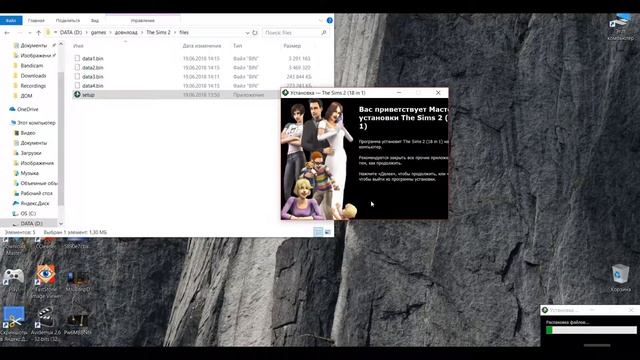The image size is (640, 360).
Task: Select DATA (D:) drive in sidebar
Action: [x=31, y=224]
